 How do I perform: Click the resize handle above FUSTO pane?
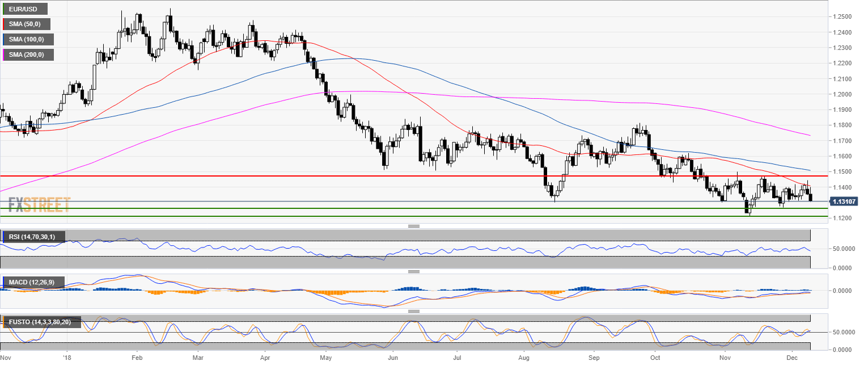point(414,311)
